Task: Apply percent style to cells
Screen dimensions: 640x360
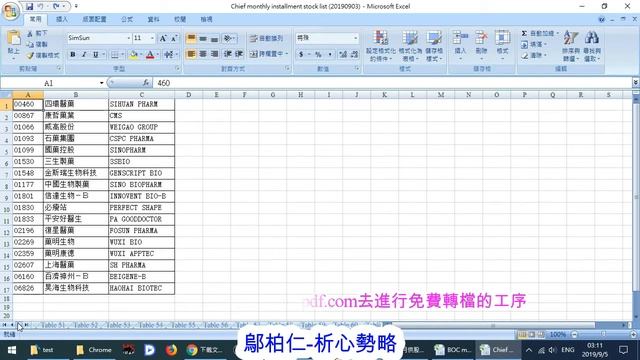Action: [x=318, y=54]
